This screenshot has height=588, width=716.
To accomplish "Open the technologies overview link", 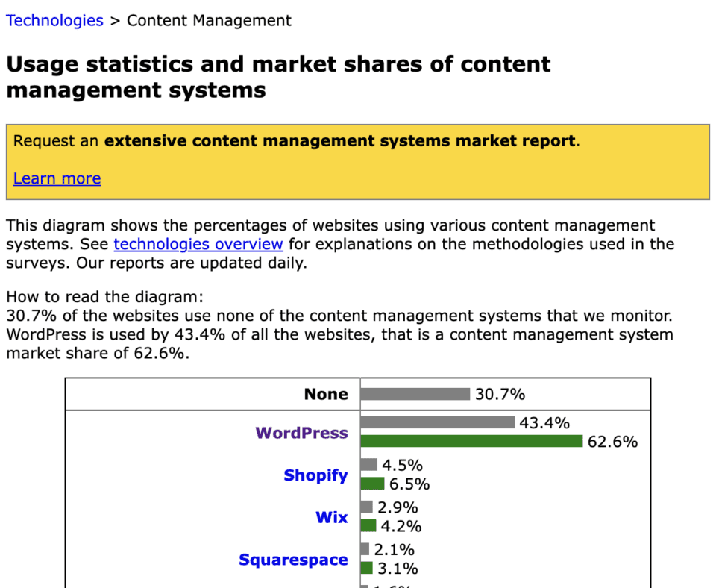I will 198,244.
